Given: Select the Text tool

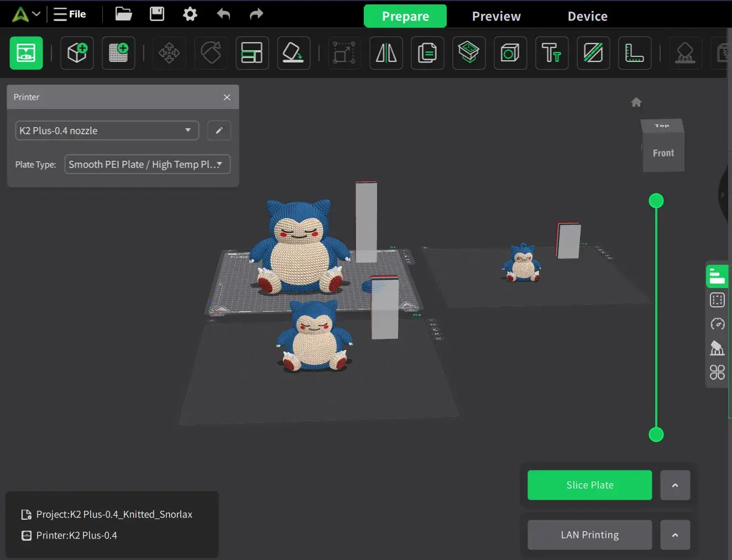Looking at the screenshot, I should coord(552,53).
